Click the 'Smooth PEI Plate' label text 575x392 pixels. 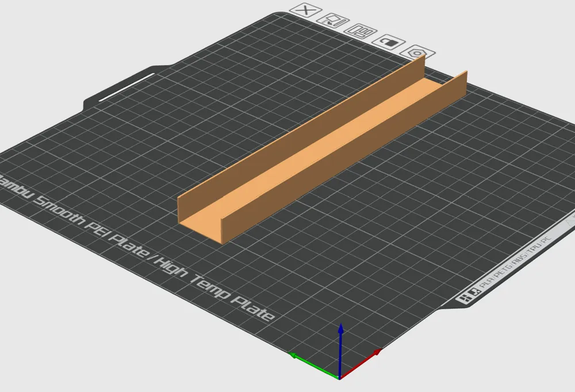[91, 225]
